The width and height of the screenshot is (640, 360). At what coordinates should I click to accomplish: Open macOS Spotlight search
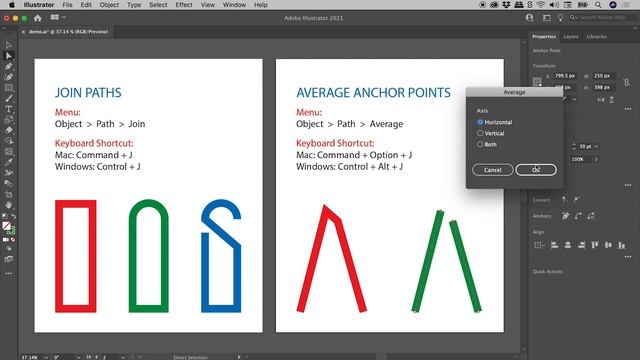click(x=598, y=5)
